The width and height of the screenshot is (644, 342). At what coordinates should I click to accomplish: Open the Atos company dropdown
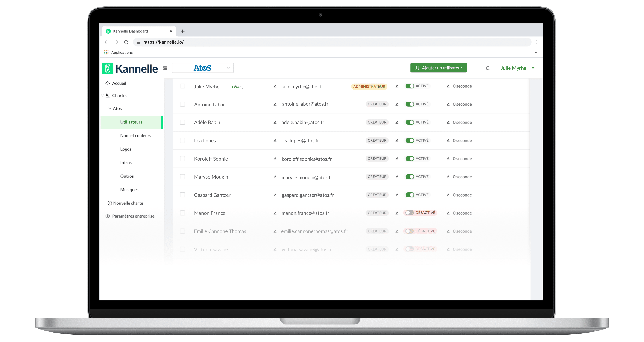pyautogui.click(x=202, y=68)
